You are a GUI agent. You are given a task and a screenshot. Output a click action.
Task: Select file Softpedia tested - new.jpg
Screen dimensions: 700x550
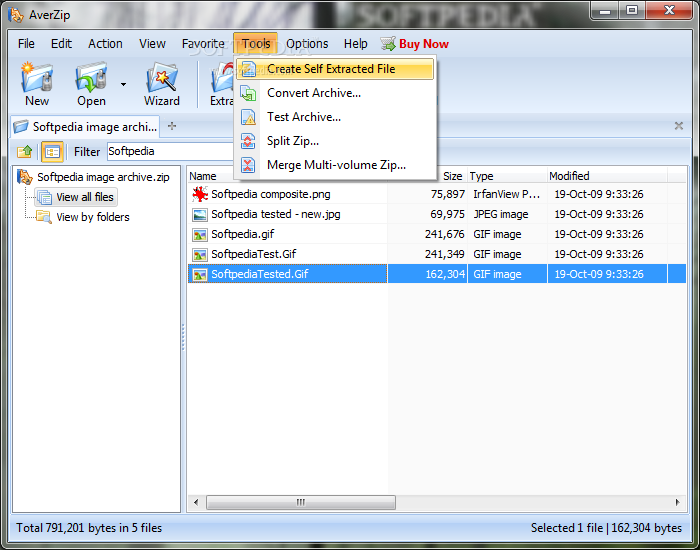click(275, 214)
